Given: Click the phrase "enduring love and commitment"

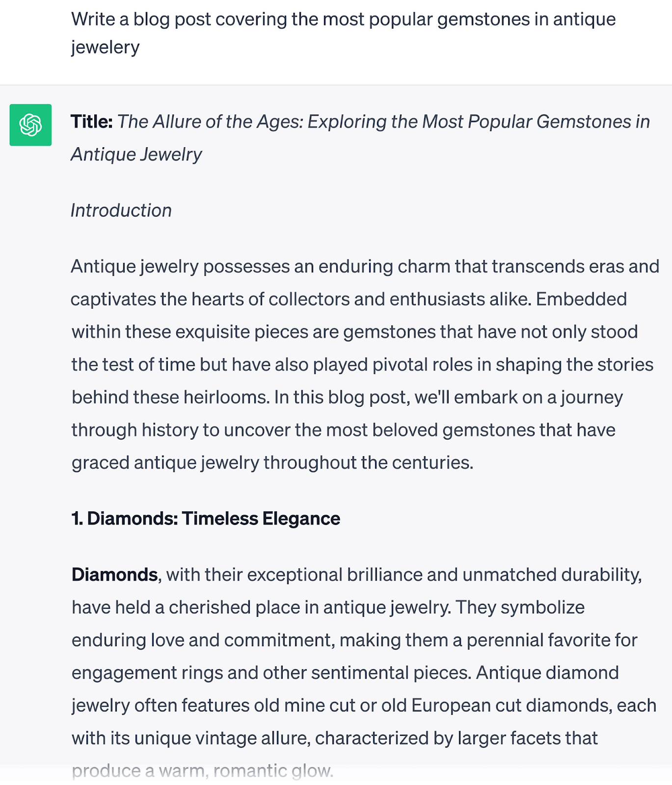Looking at the screenshot, I should pyautogui.click(x=203, y=640).
